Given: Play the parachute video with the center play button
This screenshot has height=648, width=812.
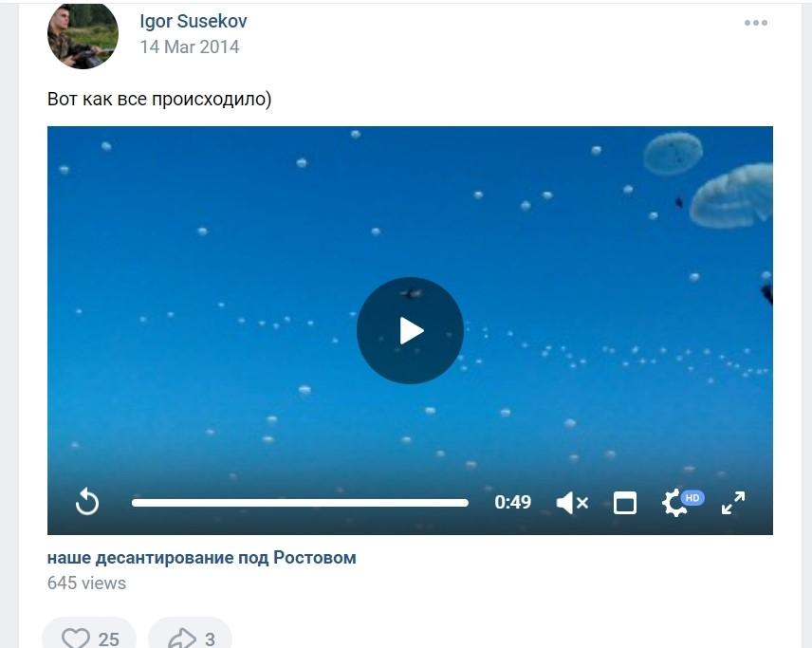Looking at the screenshot, I should 410,330.
